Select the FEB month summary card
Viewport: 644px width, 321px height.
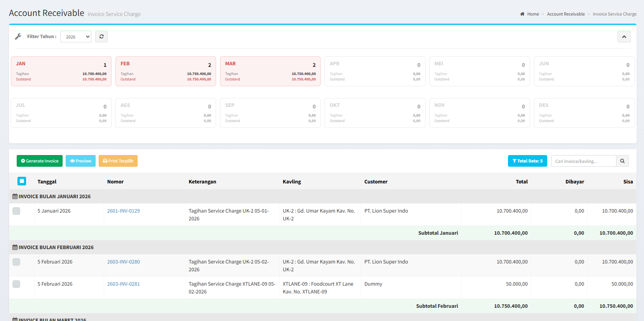pyautogui.click(x=166, y=71)
